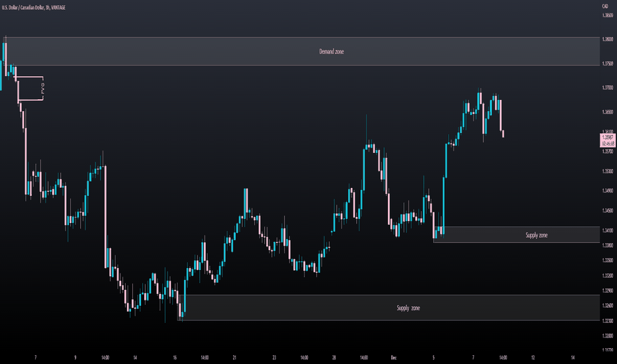Click the 1.35700 price axis label
The image size is (617, 364).
[608, 152]
